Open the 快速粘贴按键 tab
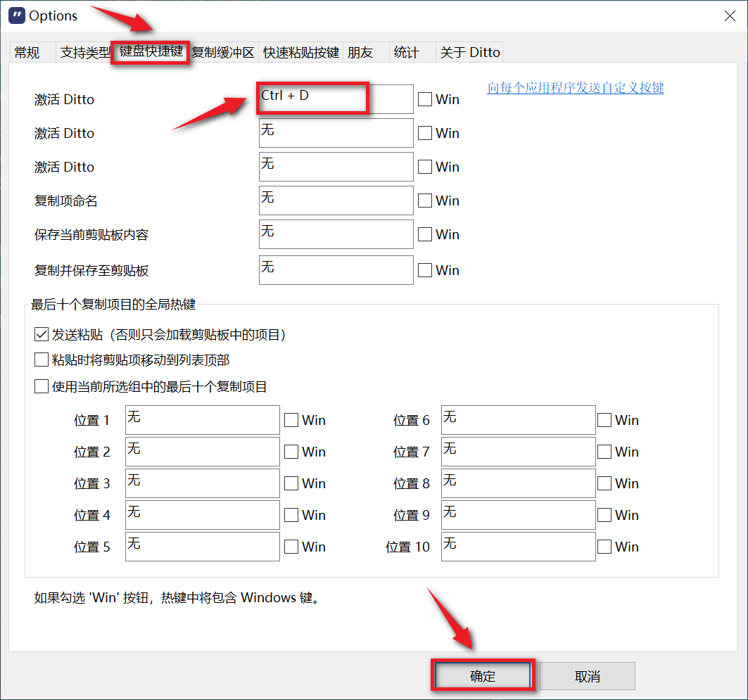The width and height of the screenshot is (748, 700). pos(301,53)
